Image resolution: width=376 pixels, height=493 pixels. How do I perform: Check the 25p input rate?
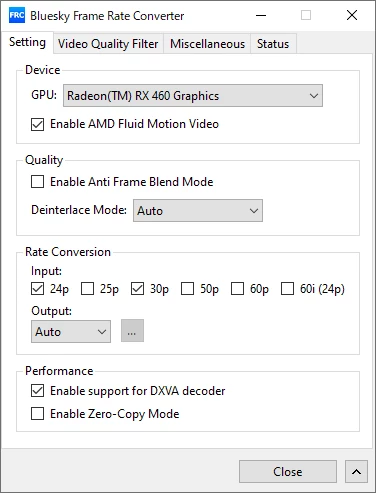87,289
